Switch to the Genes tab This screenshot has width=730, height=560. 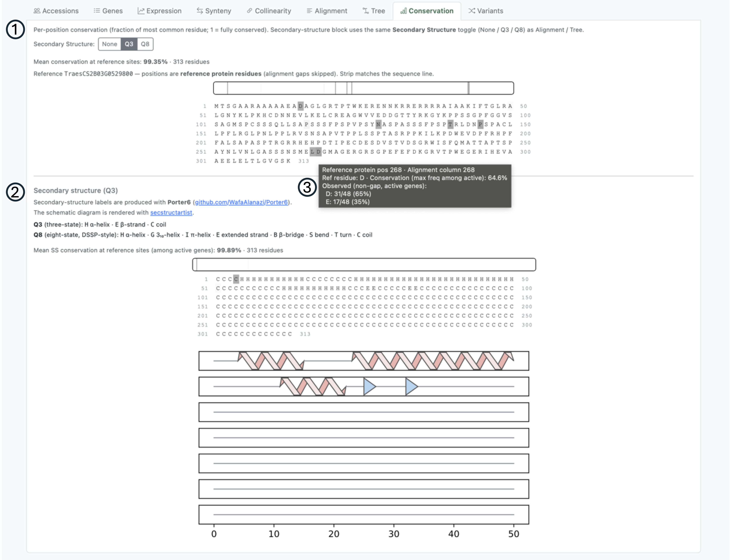(x=108, y=11)
